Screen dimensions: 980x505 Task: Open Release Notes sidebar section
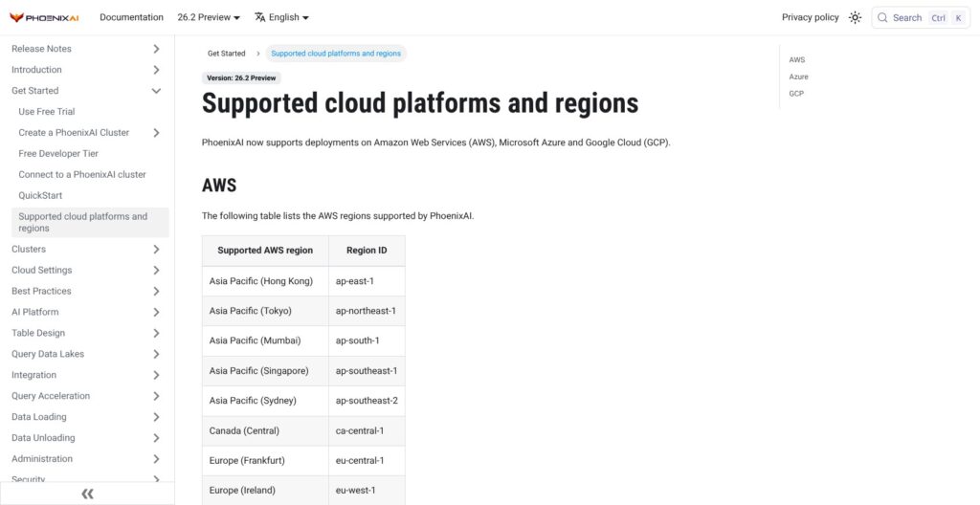click(x=41, y=49)
